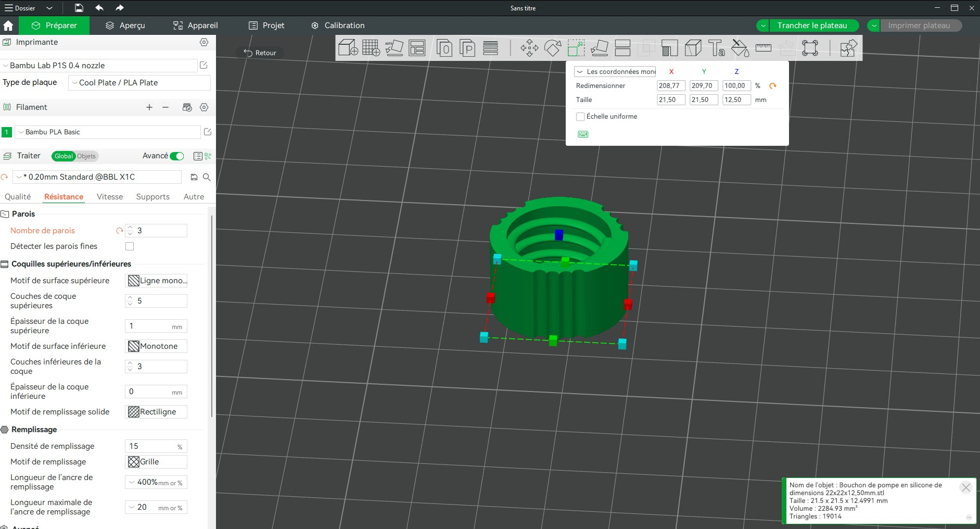Close the object info notification
This screenshot has width=980, height=529.
pos(966,488)
